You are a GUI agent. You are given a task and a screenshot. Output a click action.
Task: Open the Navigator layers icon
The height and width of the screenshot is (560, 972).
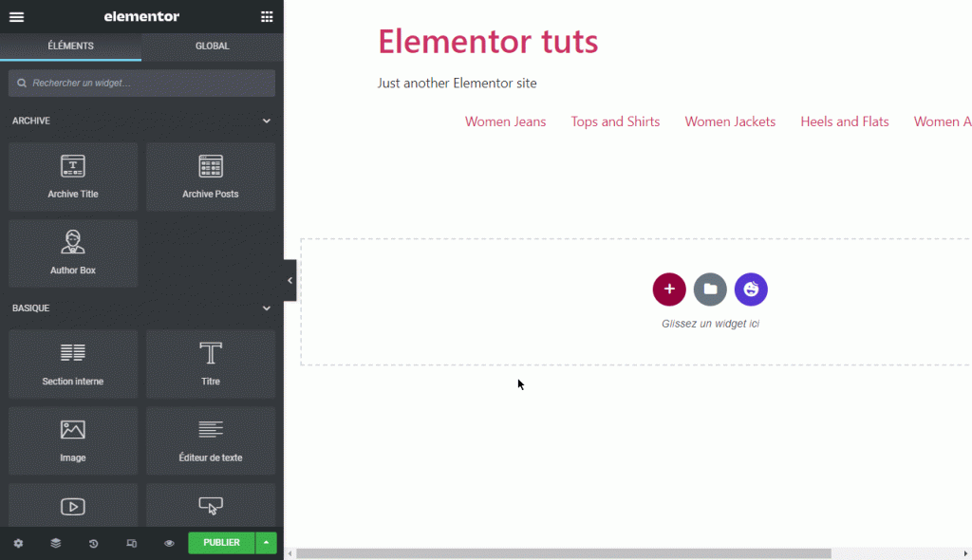tap(56, 543)
